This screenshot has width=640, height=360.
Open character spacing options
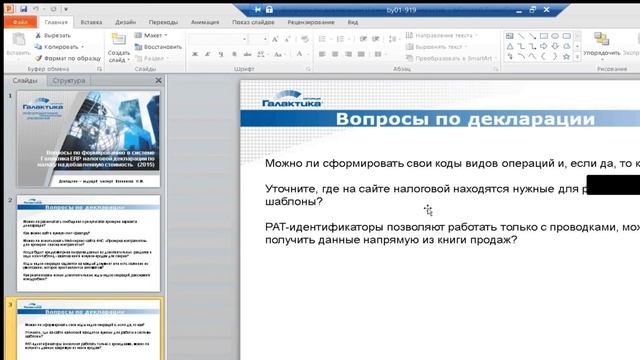262,54
